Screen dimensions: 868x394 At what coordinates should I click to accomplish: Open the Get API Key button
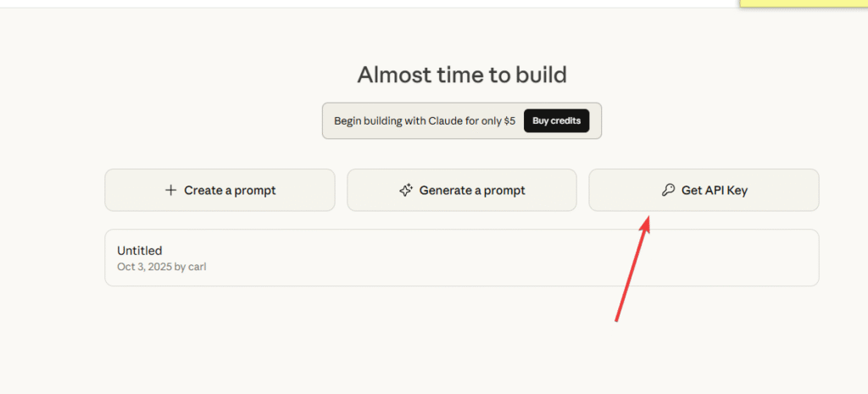pyautogui.click(x=704, y=190)
